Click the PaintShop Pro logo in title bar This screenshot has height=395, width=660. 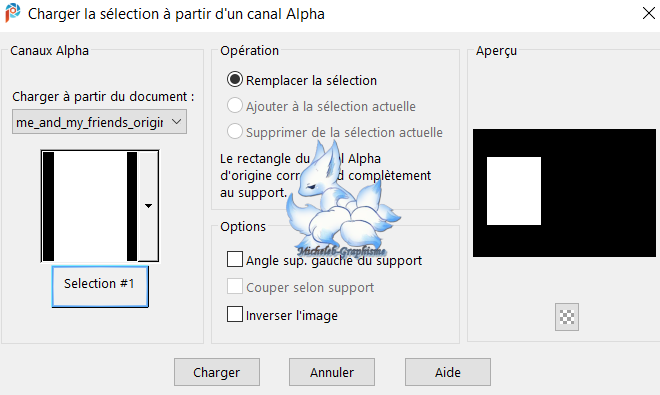[13, 13]
